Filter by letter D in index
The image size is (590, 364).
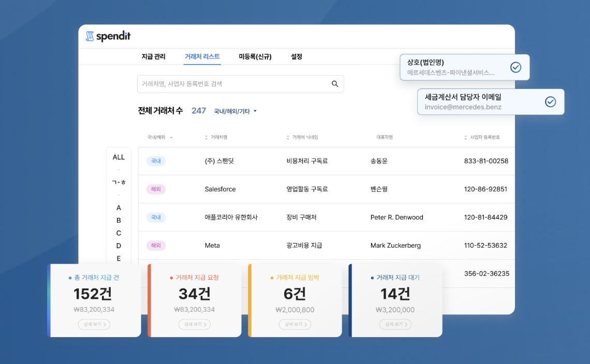point(119,246)
